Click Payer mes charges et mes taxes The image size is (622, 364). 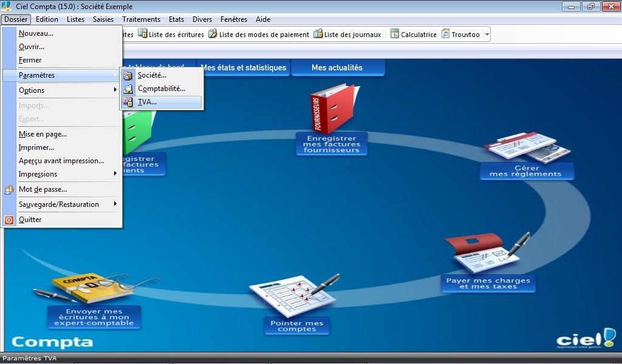(488, 283)
